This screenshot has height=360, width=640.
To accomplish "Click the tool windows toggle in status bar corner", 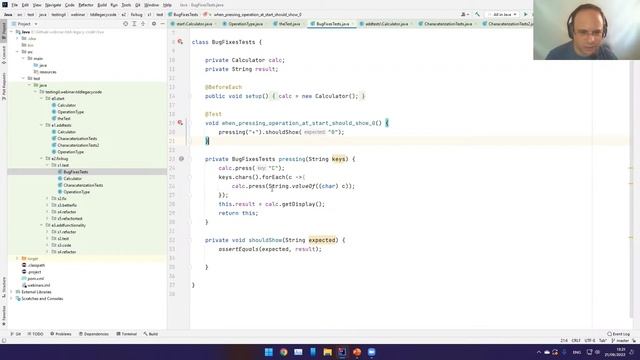I will point(4,340).
